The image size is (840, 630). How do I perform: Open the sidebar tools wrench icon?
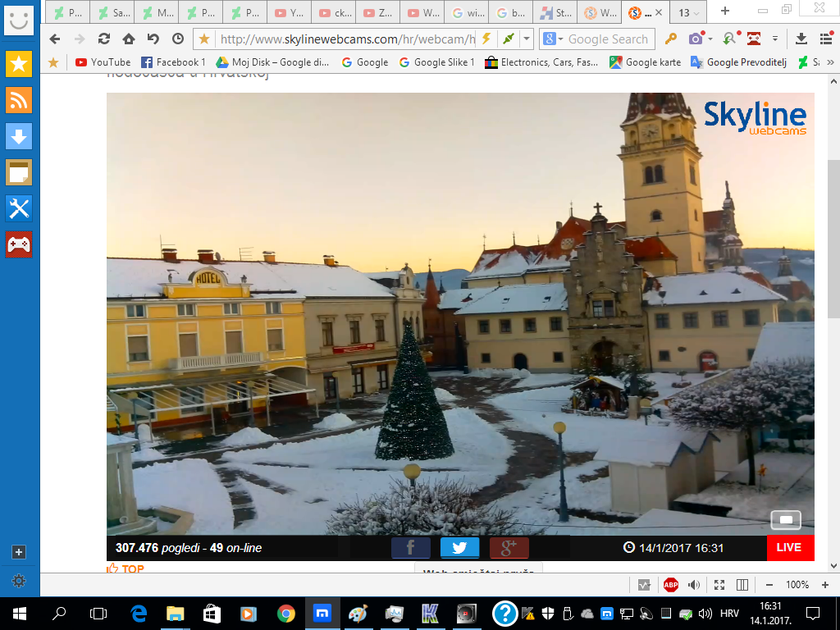point(19,208)
